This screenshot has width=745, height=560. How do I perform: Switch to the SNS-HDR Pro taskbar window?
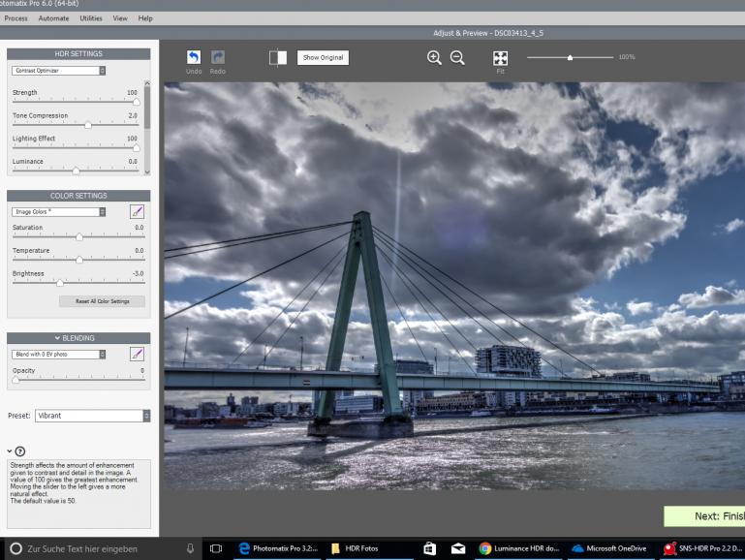coord(703,548)
